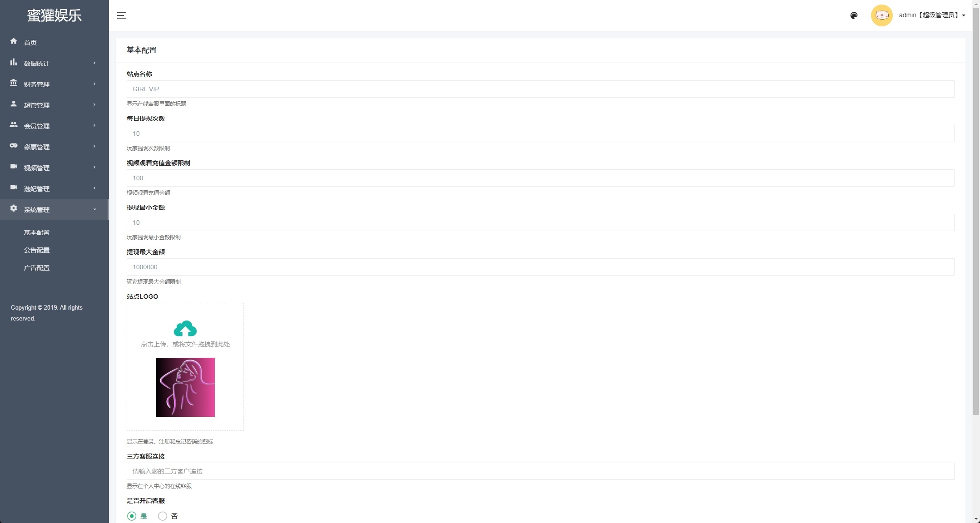This screenshot has height=523, width=980.
Task: Toggle the sidebar collapse hamburger menu
Action: [121, 15]
